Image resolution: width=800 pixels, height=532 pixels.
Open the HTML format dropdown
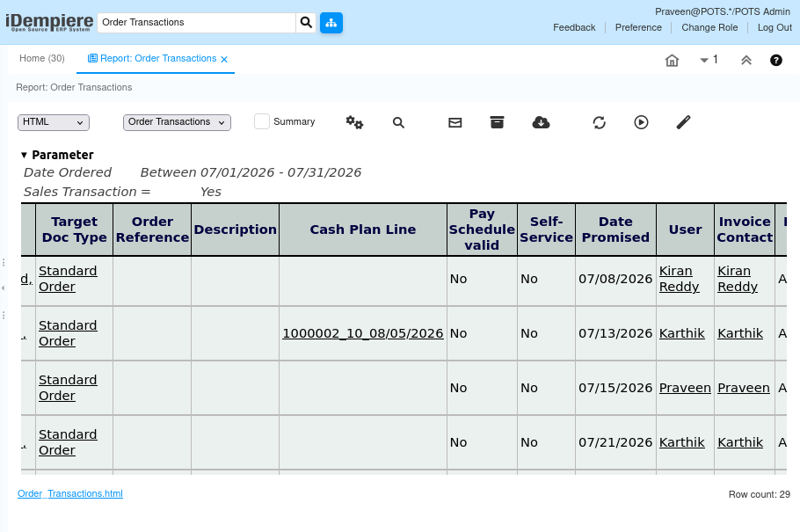point(54,122)
